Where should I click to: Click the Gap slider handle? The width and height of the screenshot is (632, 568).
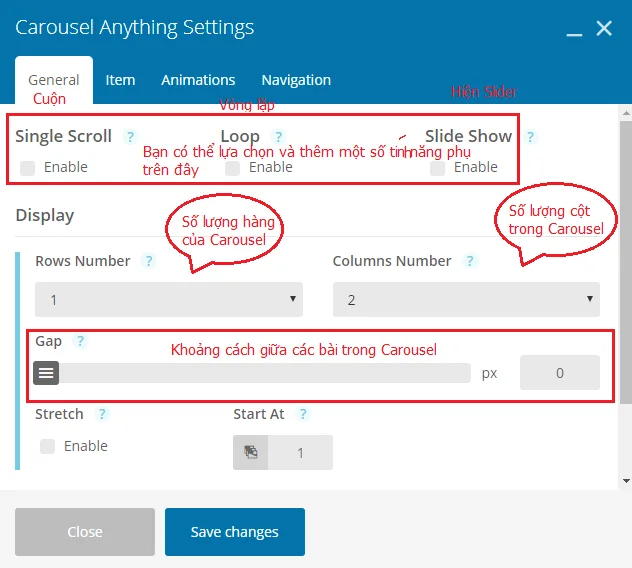pyautogui.click(x=46, y=373)
